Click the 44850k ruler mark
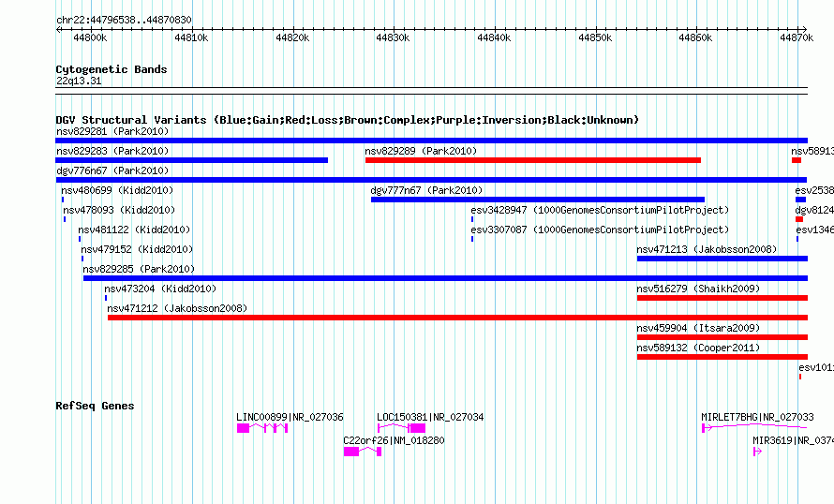Viewport: 834px width, 504px height. [595, 37]
